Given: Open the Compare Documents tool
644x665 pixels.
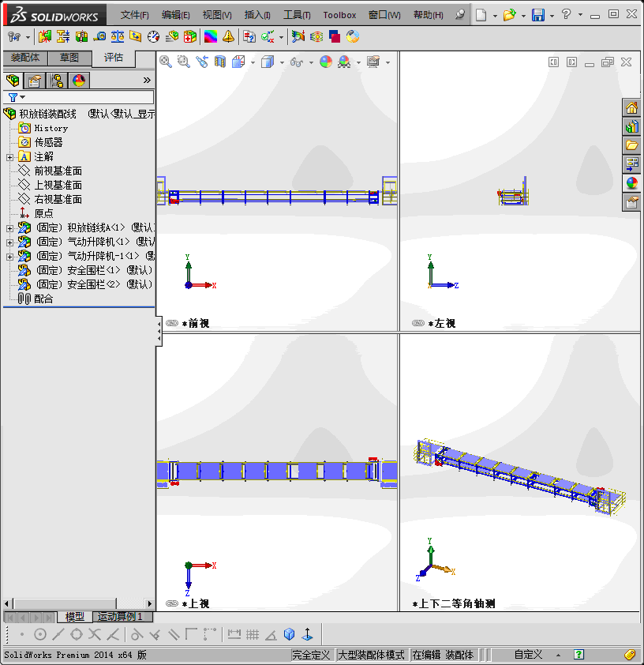Looking at the screenshot, I should coord(249,37).
